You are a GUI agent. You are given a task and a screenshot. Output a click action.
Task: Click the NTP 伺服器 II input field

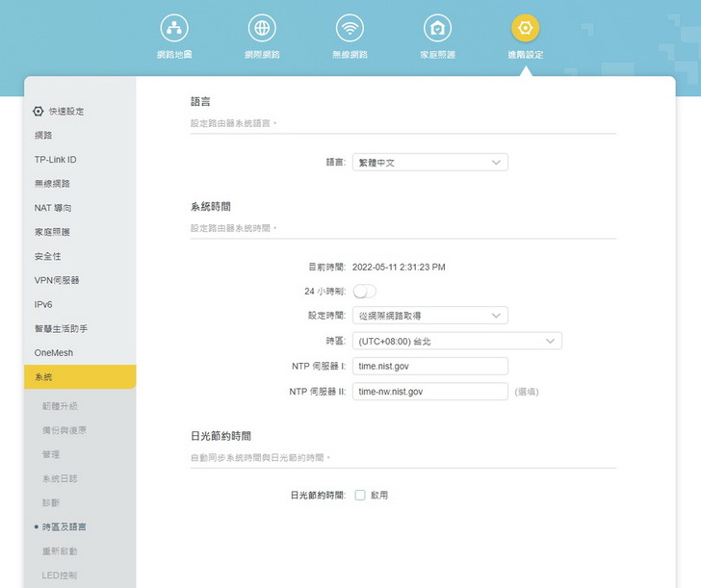coord(429,392)
